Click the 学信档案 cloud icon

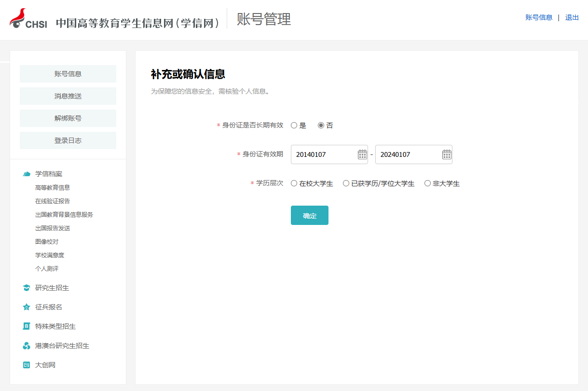pos(27,174)
